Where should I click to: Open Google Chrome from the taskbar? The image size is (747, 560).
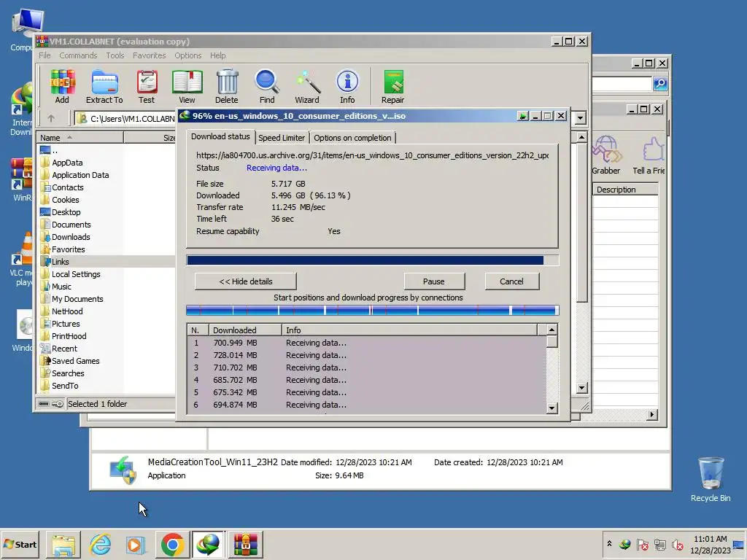pyautogui.click(x=172, y=544)
